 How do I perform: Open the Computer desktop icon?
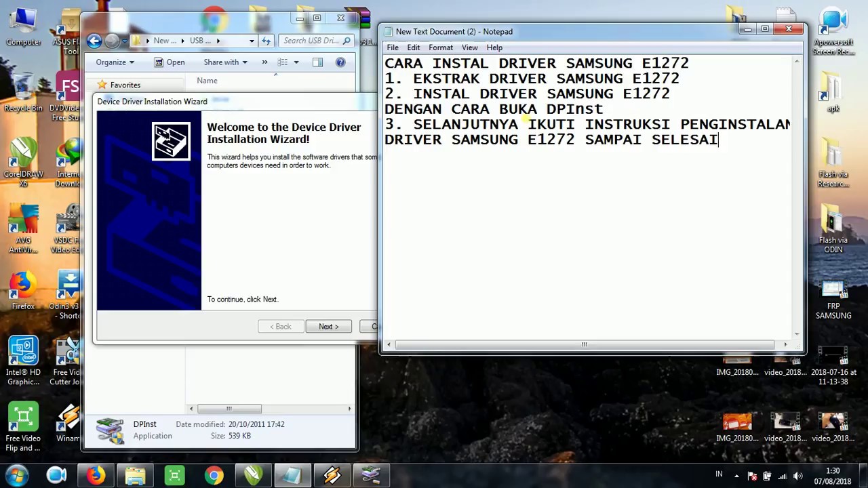point(23,27)
